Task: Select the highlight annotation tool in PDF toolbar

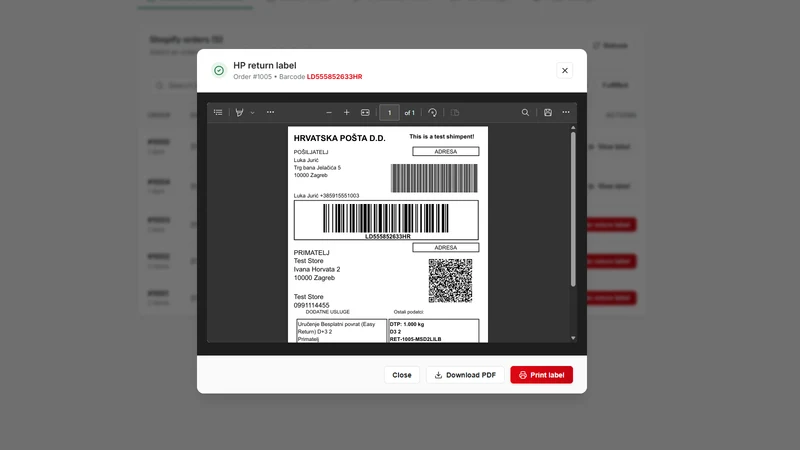Action: 239,112
